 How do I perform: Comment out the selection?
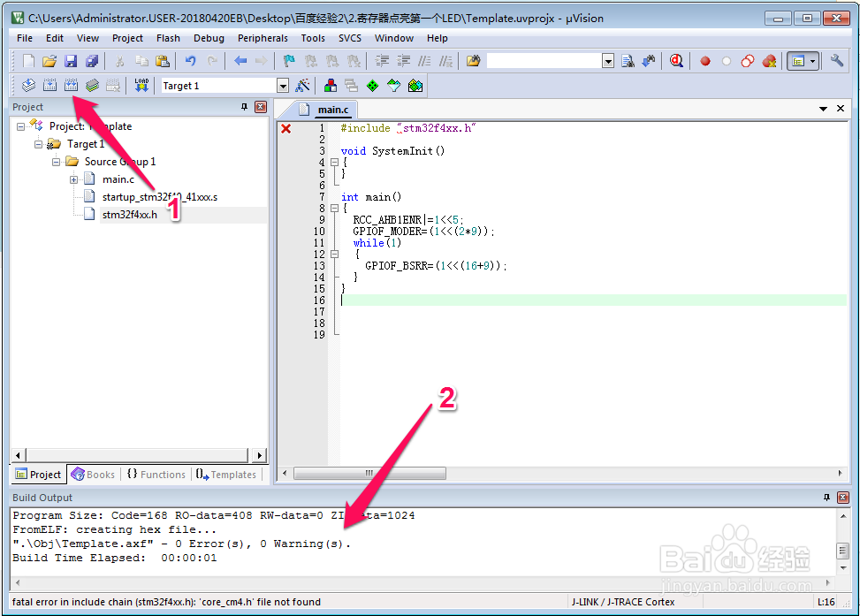425,61
